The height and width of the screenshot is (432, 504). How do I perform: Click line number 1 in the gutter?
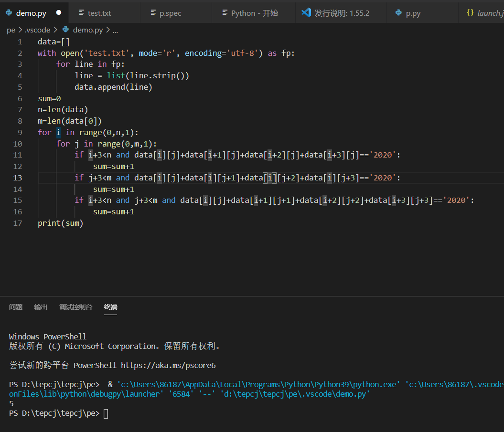coord(20,42)
